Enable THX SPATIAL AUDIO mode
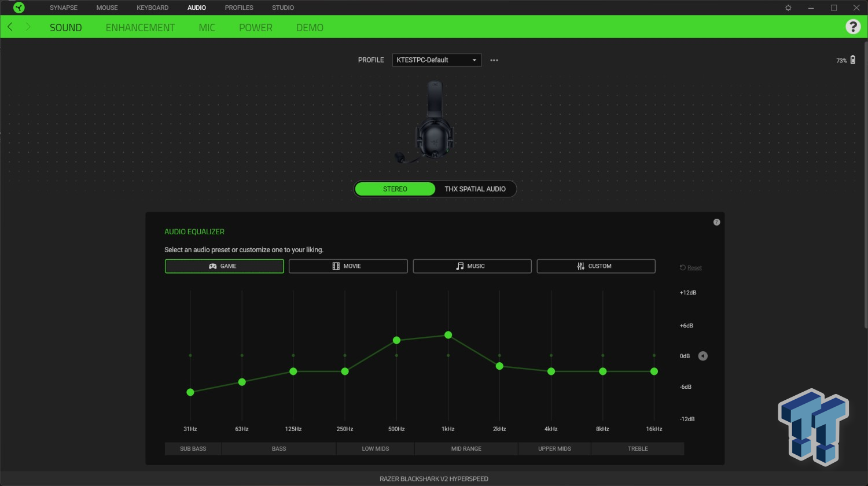Image resolution: width=868 pixels, height=486 pixels. pos(475,189)
